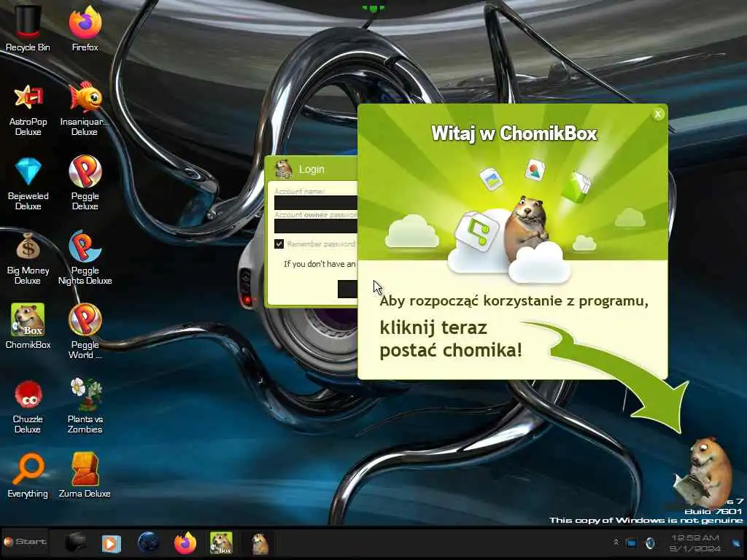This screenshot has height=560, width=747.
Task: Open the black folder taskbar icon
Action: tap(75, 542)
